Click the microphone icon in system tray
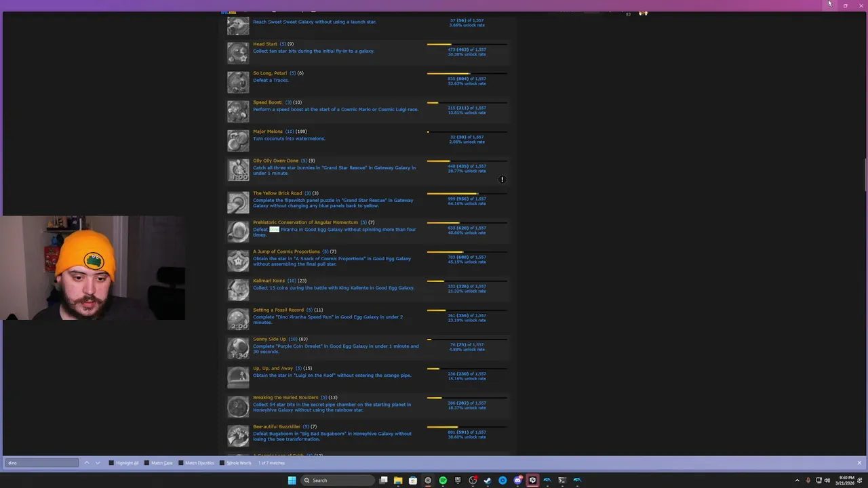 pyautogui.click(x=808, y=480)
